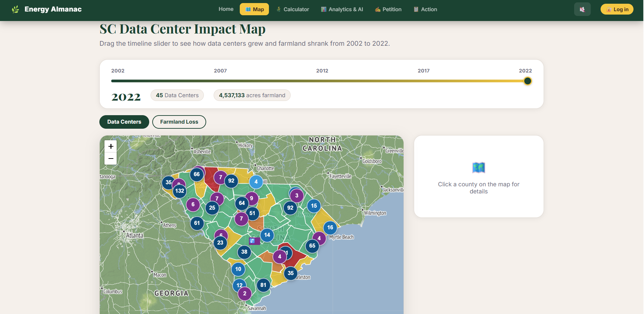Open the Calculator page
This screenshot has height=314, width=644.
click(x=293, y=9)
